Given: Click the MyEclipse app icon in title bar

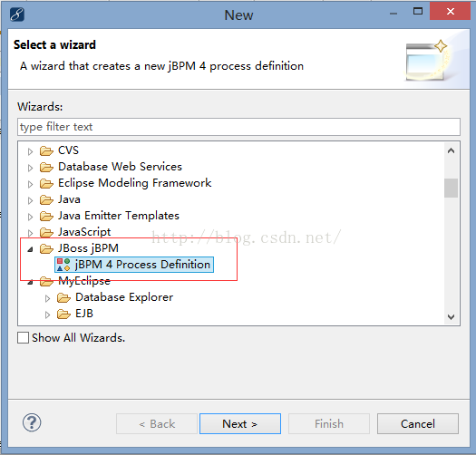Looking at the screenshot, I should pyautogui.click(x=17, y=15).
